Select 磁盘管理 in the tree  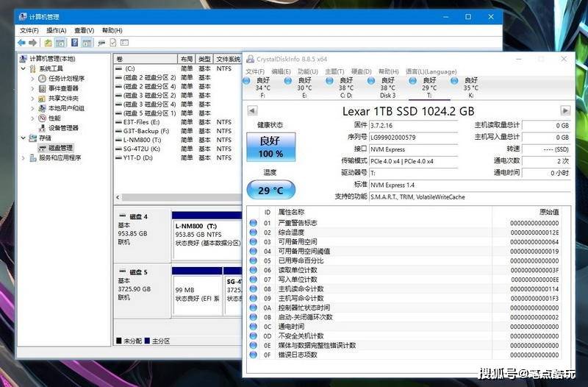[60, 148]
